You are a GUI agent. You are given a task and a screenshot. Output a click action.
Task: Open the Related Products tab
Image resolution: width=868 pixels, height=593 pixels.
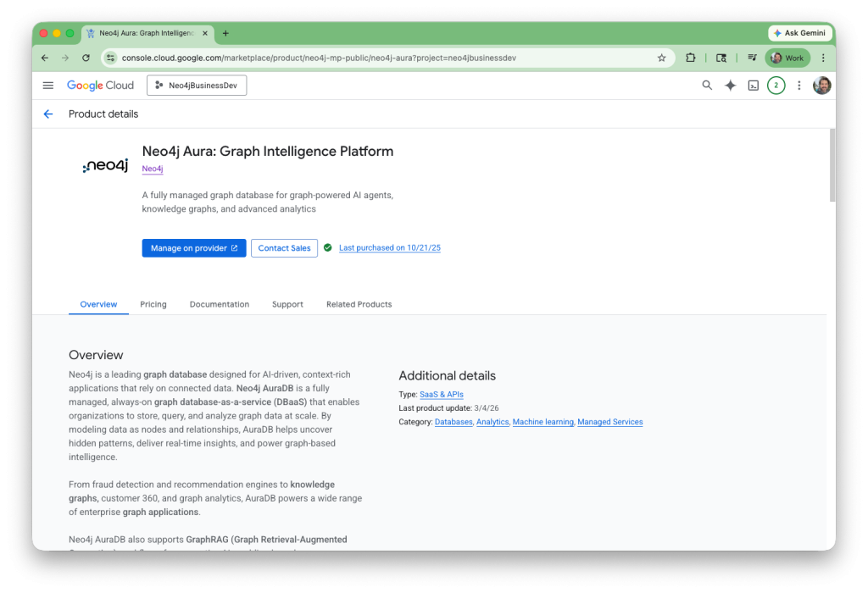coord(359,304)
